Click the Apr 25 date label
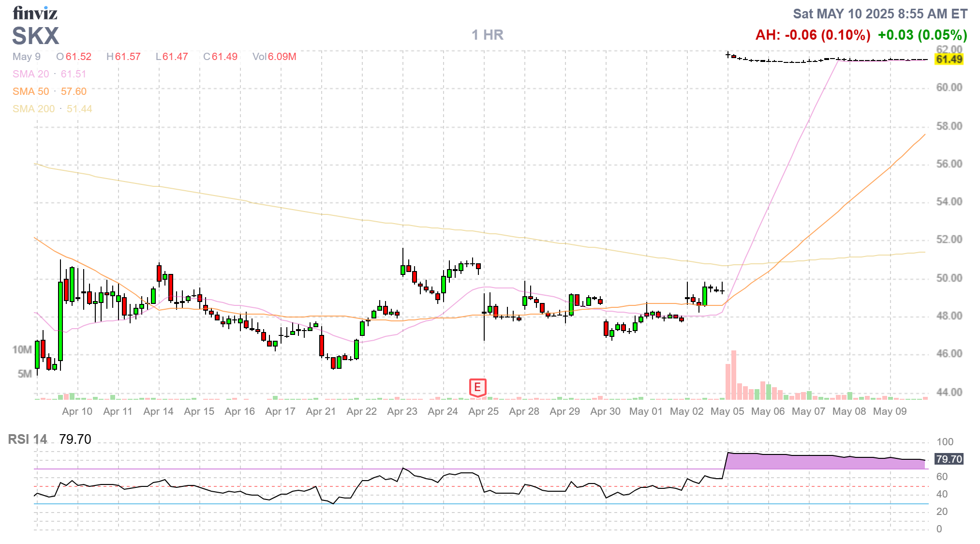Viewport: 980px width, 544px height. point(483,411)
